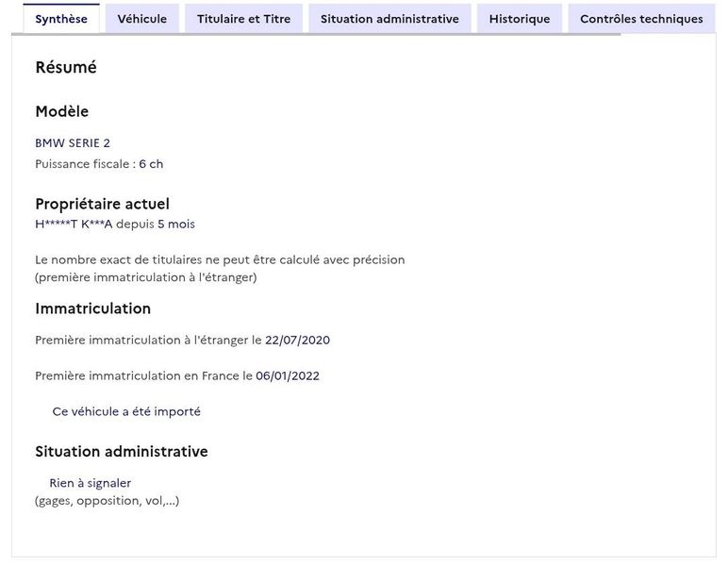The height and width of the screenshot is (566, 728).
Task: Click the (gages, opposition, vol,...) note
Action: click(107, 501)
